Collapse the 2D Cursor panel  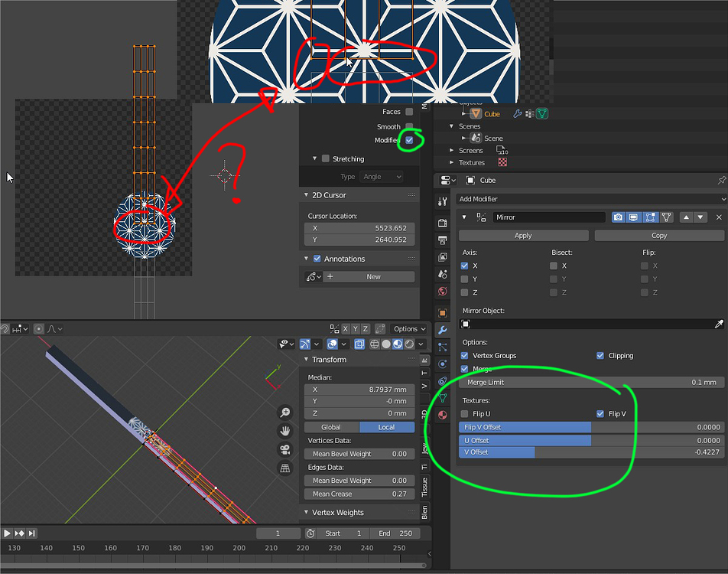tap(306, 195)
